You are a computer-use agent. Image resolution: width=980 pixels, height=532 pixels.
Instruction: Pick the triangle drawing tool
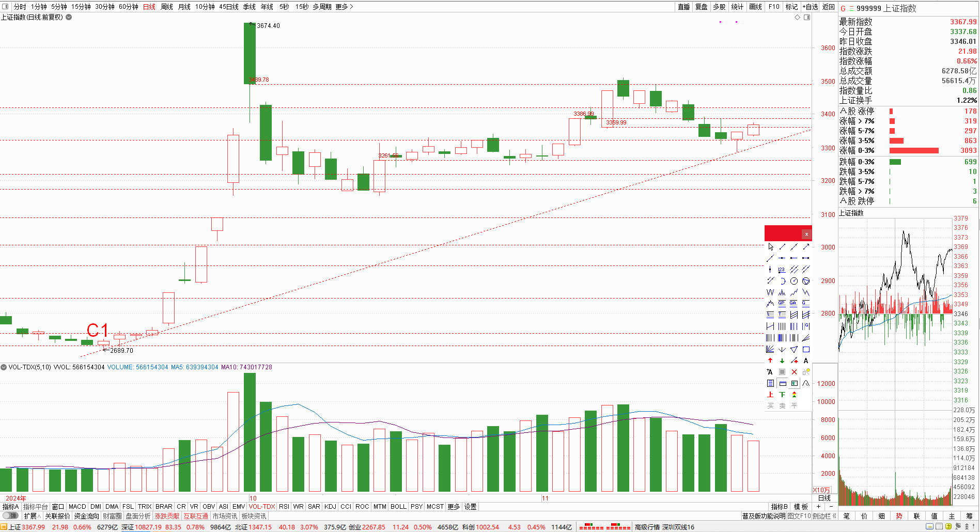click(x=794, y=350)
